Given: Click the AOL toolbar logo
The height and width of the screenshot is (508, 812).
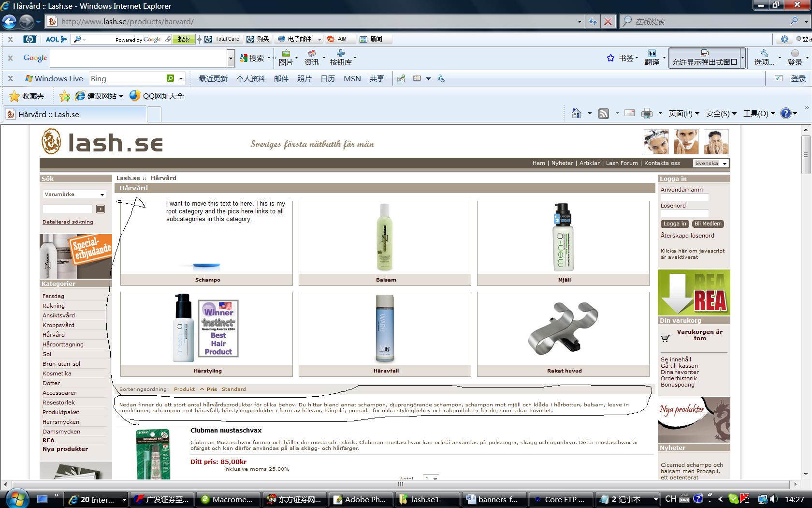Looking at the screenshot, I should (56, 39).
